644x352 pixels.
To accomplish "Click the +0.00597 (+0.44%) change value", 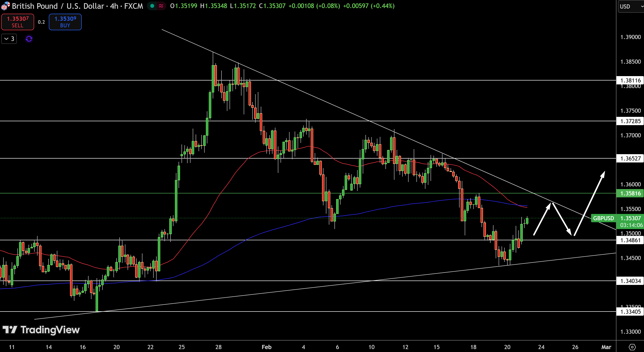I will pos(369,6).
